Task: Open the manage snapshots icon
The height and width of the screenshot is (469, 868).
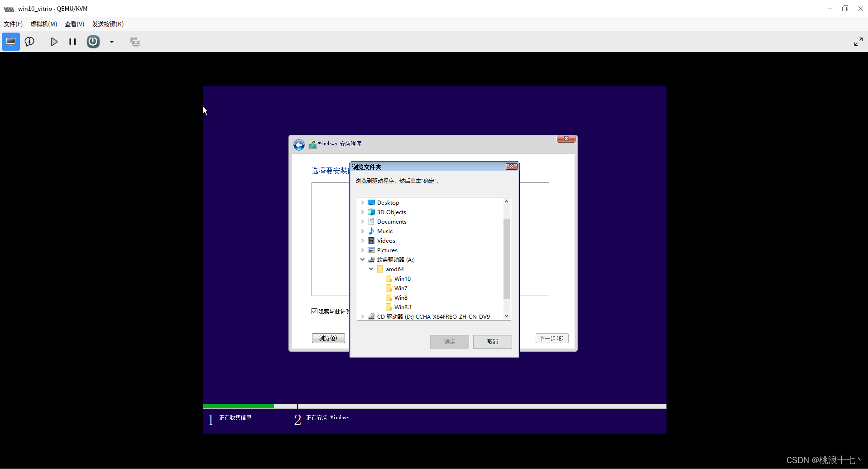Action: [135, 42]
